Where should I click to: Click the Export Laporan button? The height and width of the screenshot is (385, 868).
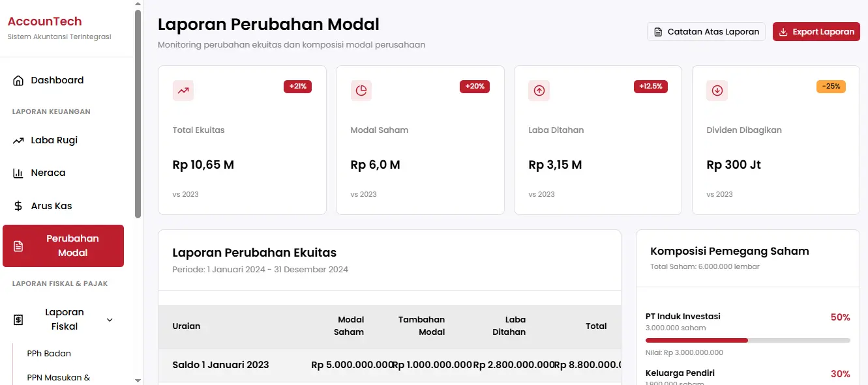click(x=816, y=31)
